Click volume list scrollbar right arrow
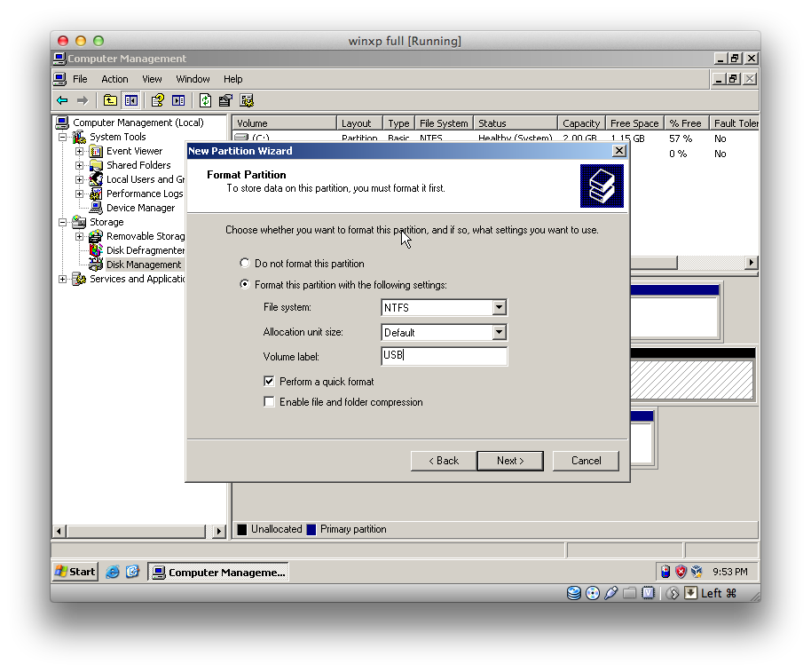This screenshot has height=672, width=811. (x=752, y=263)
